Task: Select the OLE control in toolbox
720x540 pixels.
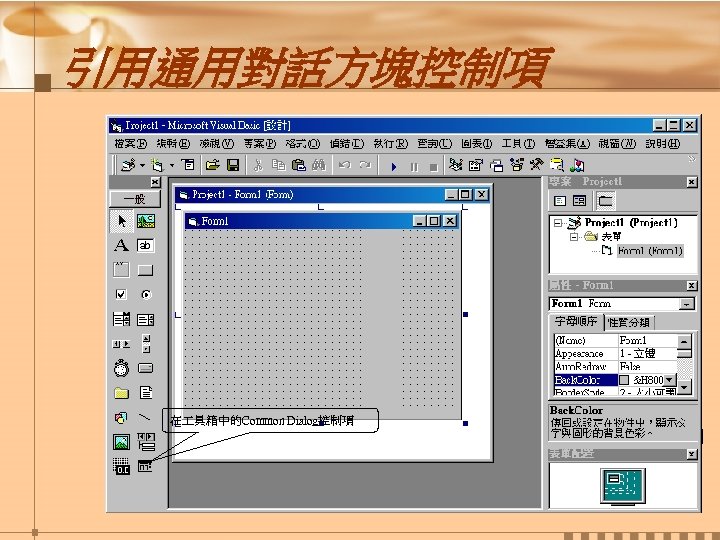Action: coord(121,466)
